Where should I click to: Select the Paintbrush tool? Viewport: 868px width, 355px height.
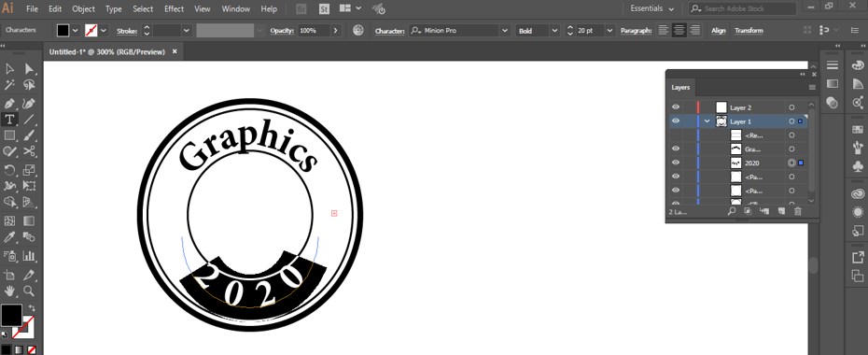point(29,135)
